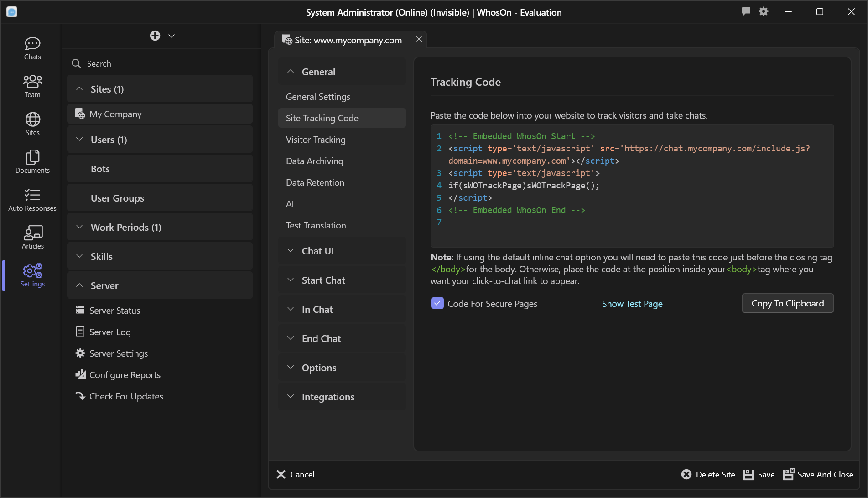This screenshot has height=498, width=868.
Task: Collapse the Sites (1) group
Action: (160, 89)
